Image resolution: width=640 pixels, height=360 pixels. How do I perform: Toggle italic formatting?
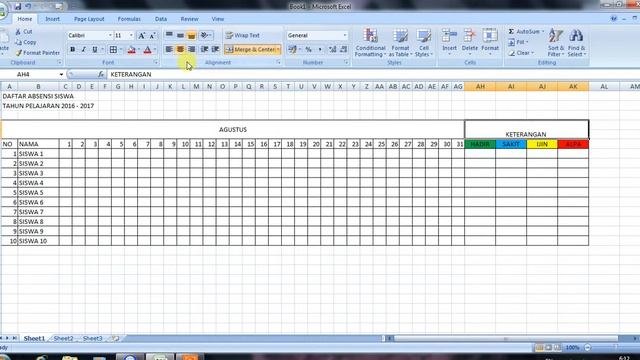[83, 49]
